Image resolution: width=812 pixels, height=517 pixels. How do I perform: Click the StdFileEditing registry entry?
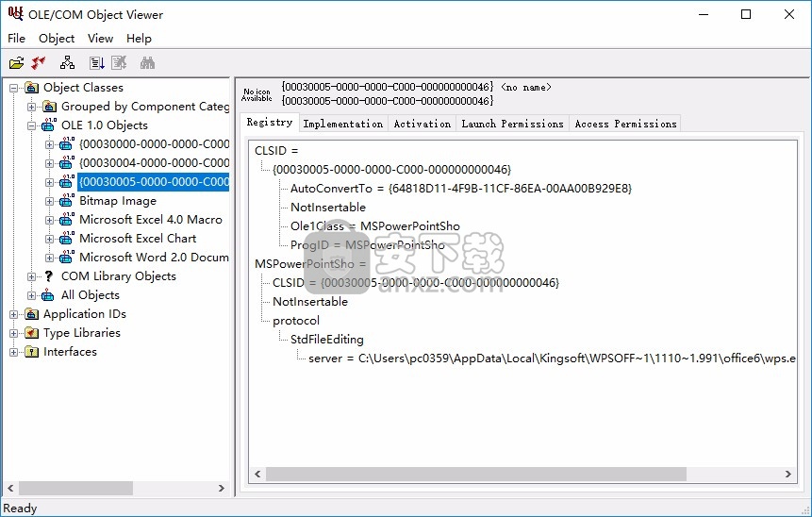pyautogui.click(x=326, y=340)
